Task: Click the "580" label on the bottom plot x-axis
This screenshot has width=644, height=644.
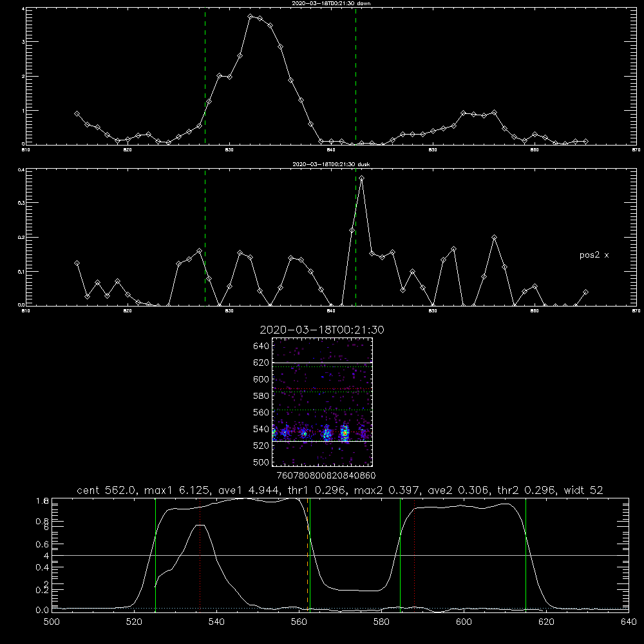Action: coord(381,622)
